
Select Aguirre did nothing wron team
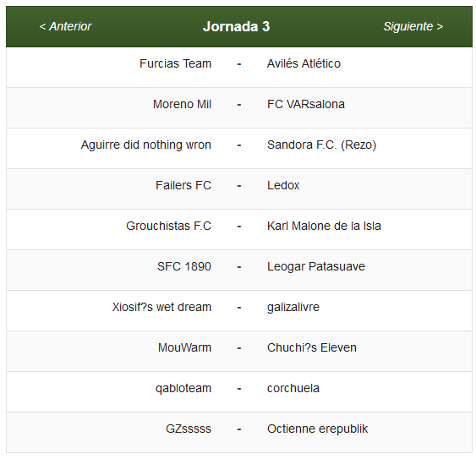tap(145, 145)
